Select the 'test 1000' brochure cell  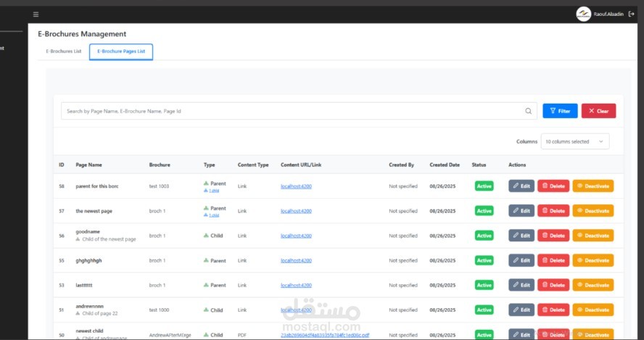159,310
